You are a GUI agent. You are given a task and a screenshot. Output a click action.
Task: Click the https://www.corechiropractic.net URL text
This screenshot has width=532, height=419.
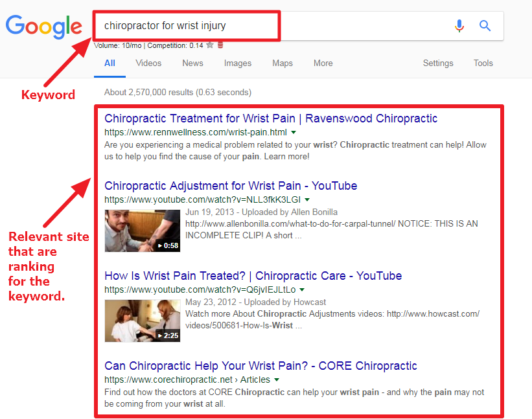click(168, 379)
